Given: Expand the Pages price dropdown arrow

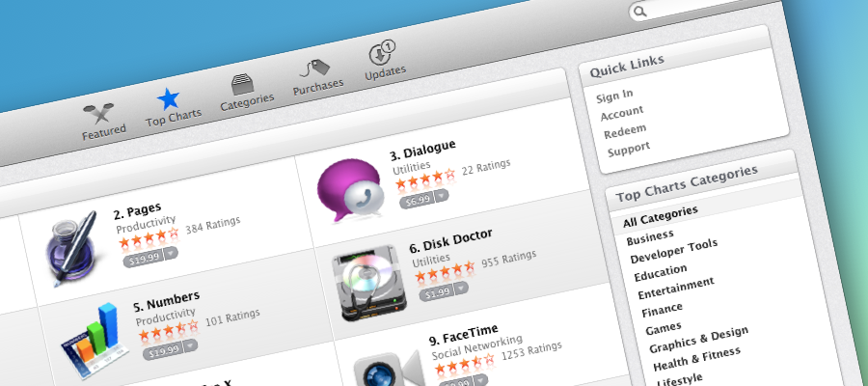Looking at the screenshot, I should click(171, 254).
